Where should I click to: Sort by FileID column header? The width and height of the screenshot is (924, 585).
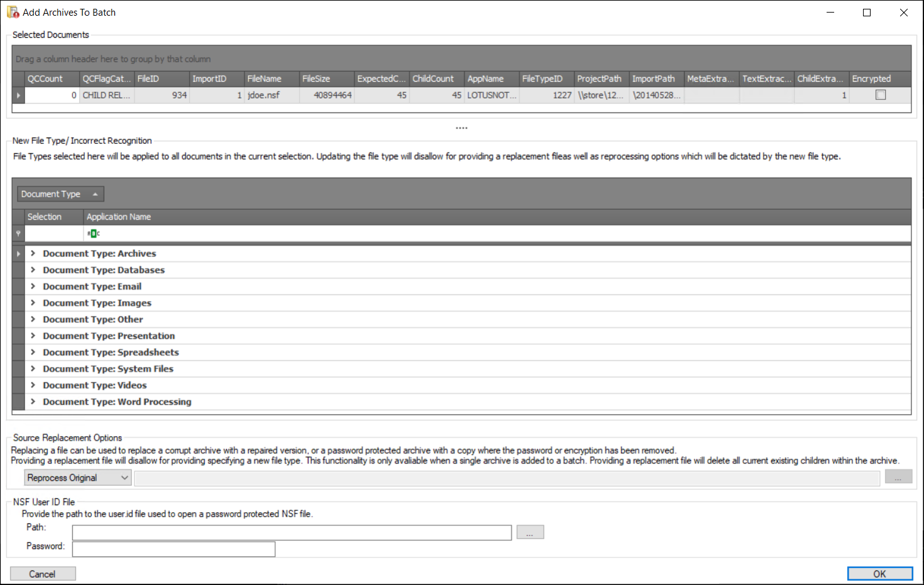click(x=162, y=79)
